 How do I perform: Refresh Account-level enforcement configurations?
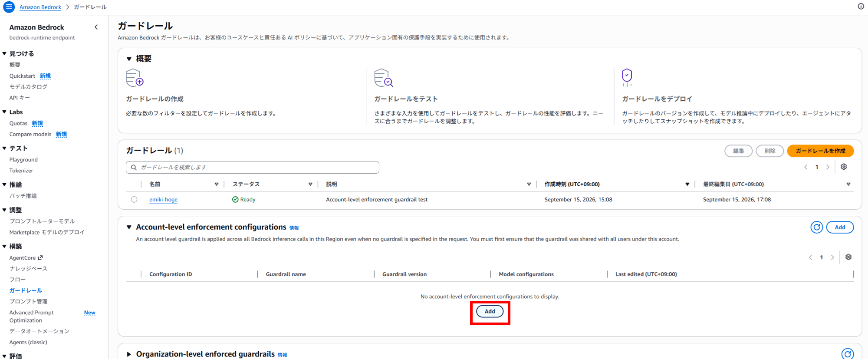[816, 227]
